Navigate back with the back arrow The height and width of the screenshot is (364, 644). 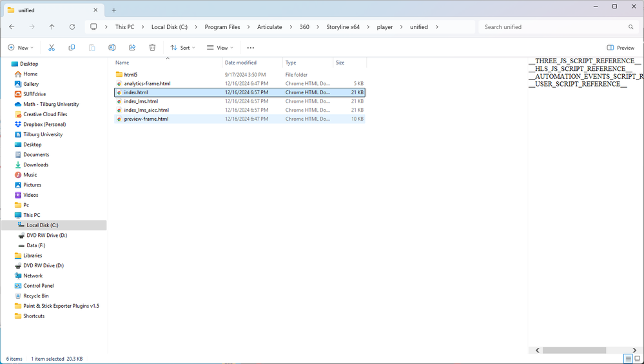tap(12, 27)
